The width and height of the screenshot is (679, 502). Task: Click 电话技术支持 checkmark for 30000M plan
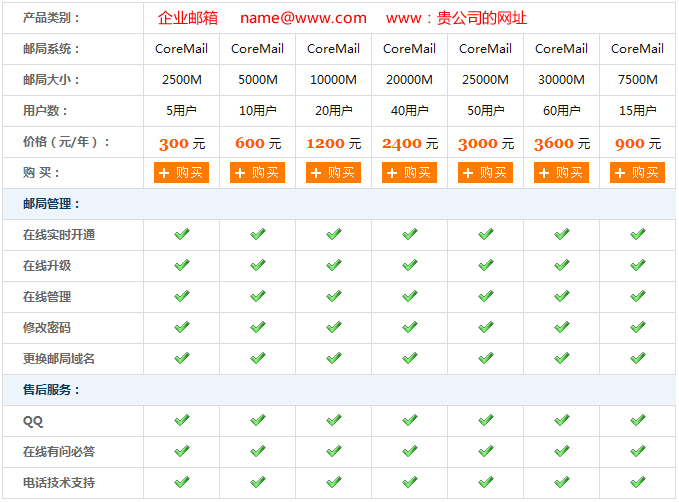(562, 482)
